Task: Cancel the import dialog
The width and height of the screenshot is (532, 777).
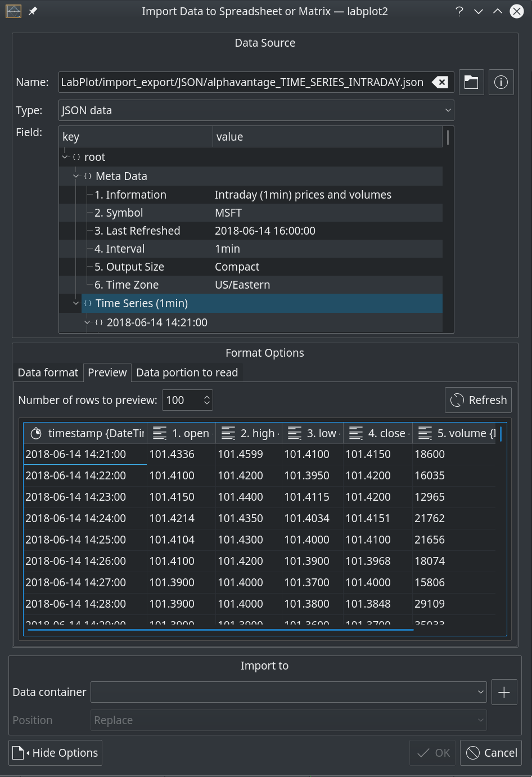Action: pos(490,752)
